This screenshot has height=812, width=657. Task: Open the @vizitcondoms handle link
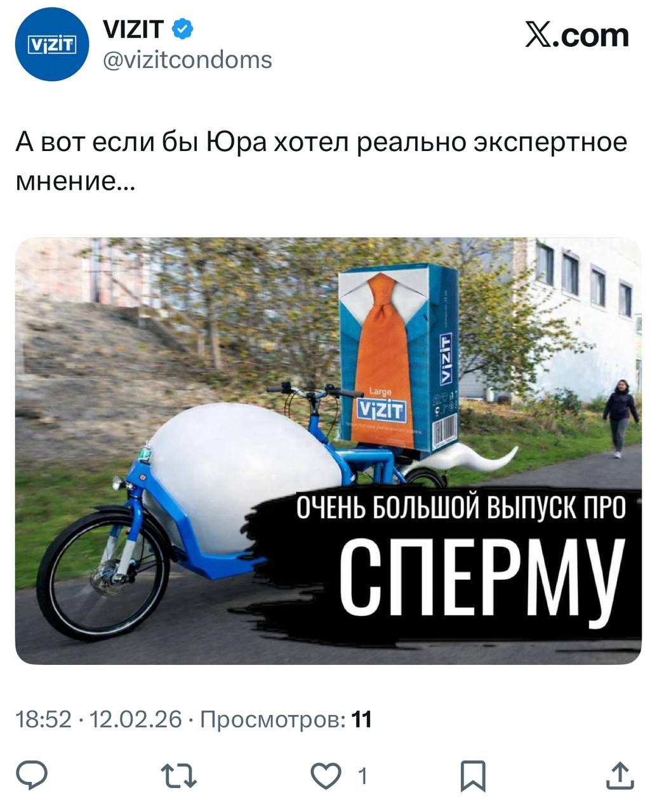point(187,60)
